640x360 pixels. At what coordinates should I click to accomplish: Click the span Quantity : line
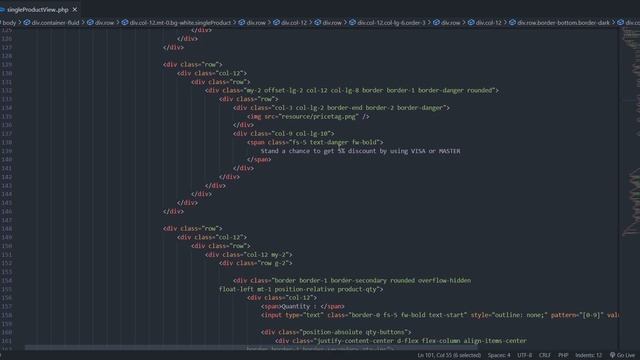(302, 307)
